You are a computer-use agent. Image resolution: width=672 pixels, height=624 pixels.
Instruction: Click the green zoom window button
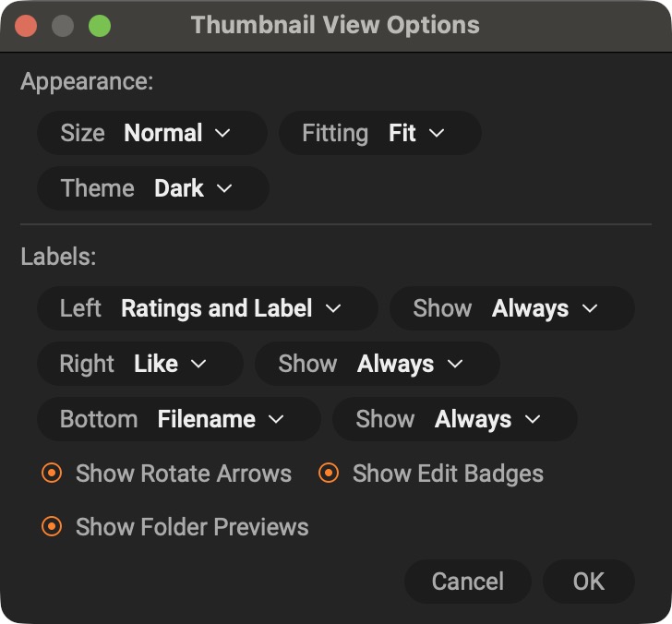tap(99, 25)
